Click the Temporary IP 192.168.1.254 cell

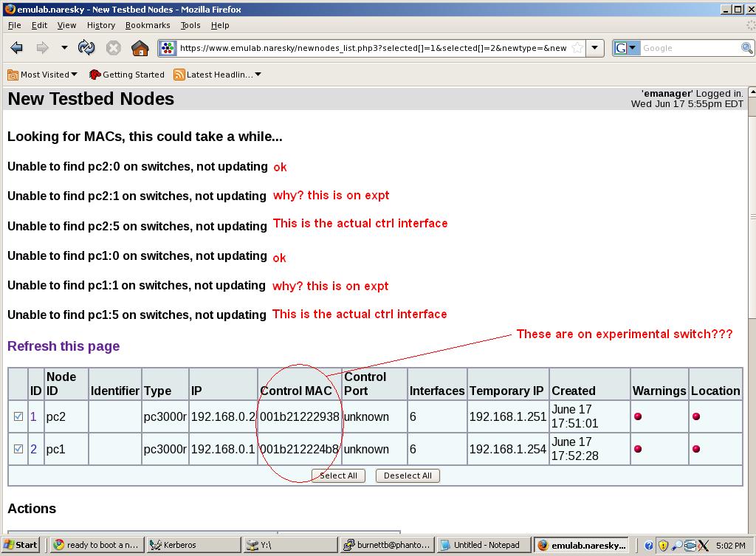508,449
